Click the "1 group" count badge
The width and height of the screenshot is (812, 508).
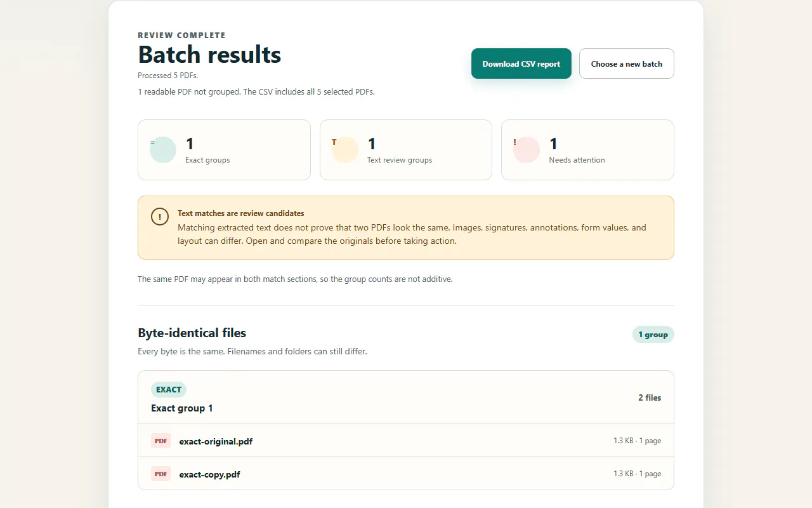click(x=653, y=335)
